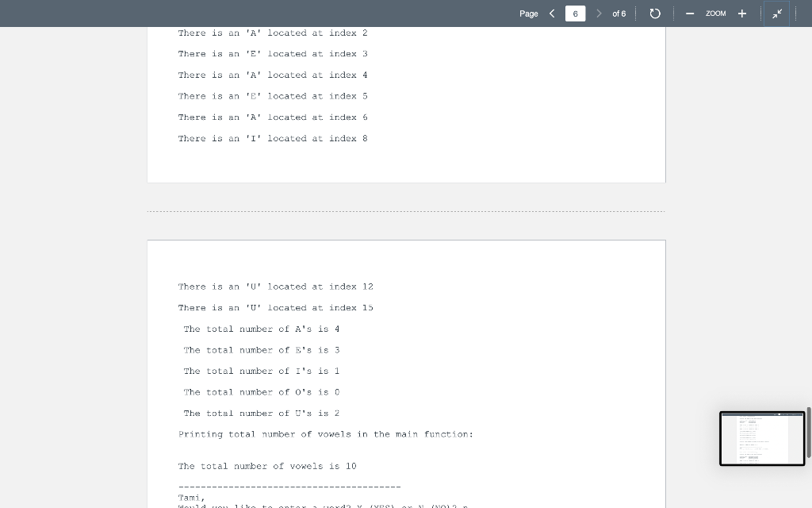Click the 'of 6' page count label

(619, 13)
